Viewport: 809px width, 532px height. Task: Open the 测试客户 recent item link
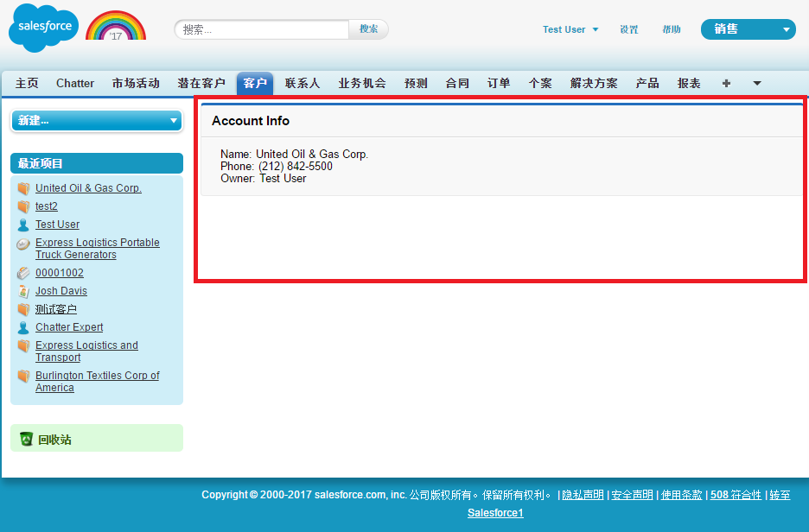55,309
